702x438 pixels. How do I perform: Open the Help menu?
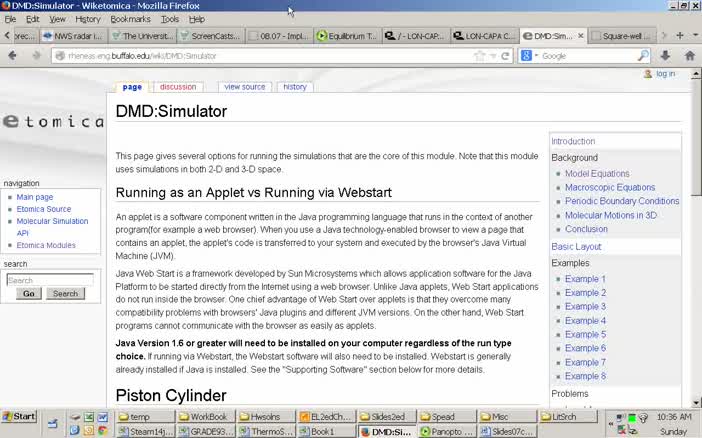(197, 19)
